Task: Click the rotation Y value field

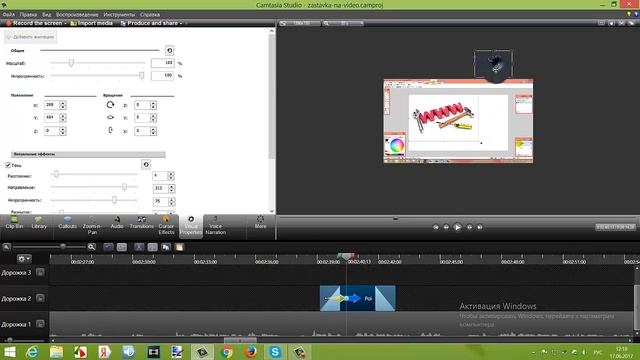Action: coord(142,118)
